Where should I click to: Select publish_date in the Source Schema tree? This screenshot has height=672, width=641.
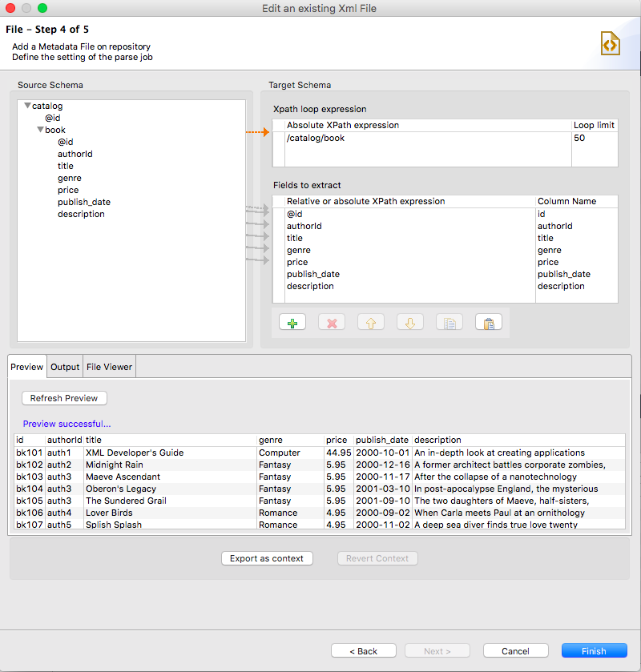(x=84, y=202)
